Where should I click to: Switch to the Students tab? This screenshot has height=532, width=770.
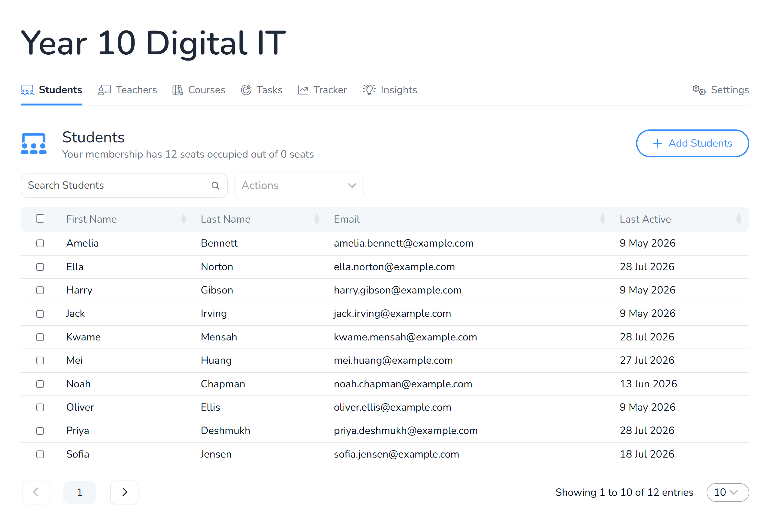[x=51, y=90]
